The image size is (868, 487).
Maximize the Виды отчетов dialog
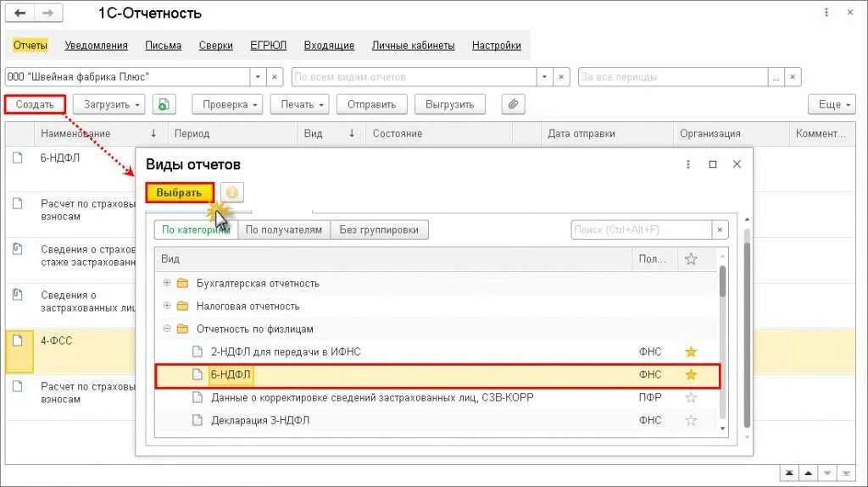point(713,164)
